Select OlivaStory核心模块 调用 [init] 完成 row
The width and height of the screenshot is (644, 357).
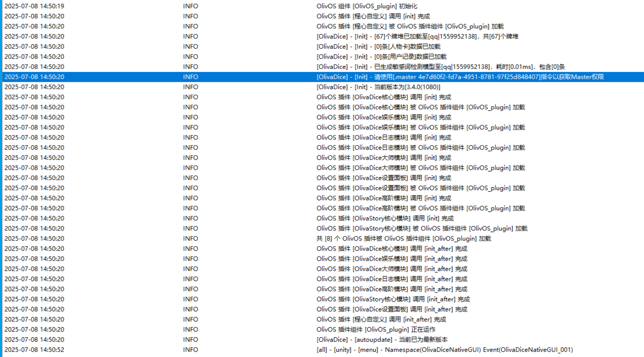click(385, 218)
